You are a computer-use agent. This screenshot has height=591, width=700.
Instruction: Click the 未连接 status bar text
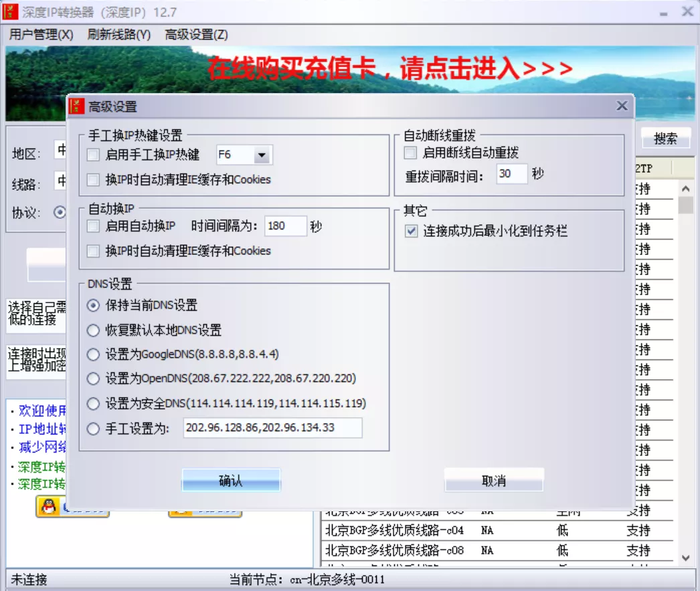tap(29, 580)
